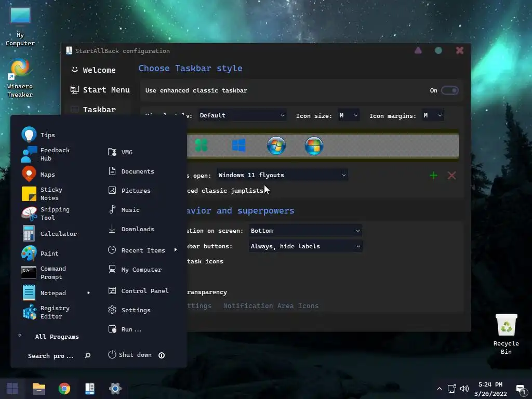Open the Icon margins dropdown

(433, 115)
